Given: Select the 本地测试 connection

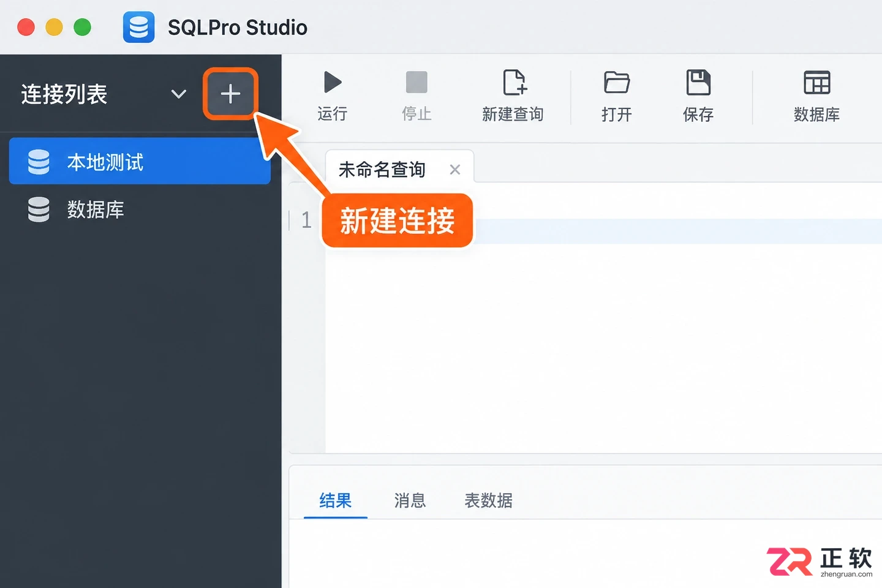Looking at the screenshot, I should 140,161.
